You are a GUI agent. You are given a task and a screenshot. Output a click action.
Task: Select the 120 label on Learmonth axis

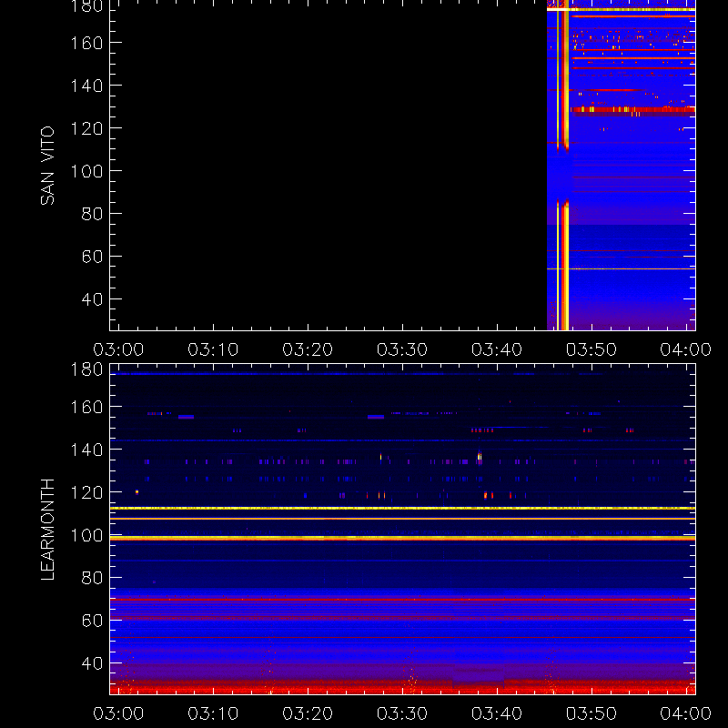point(86,492)
